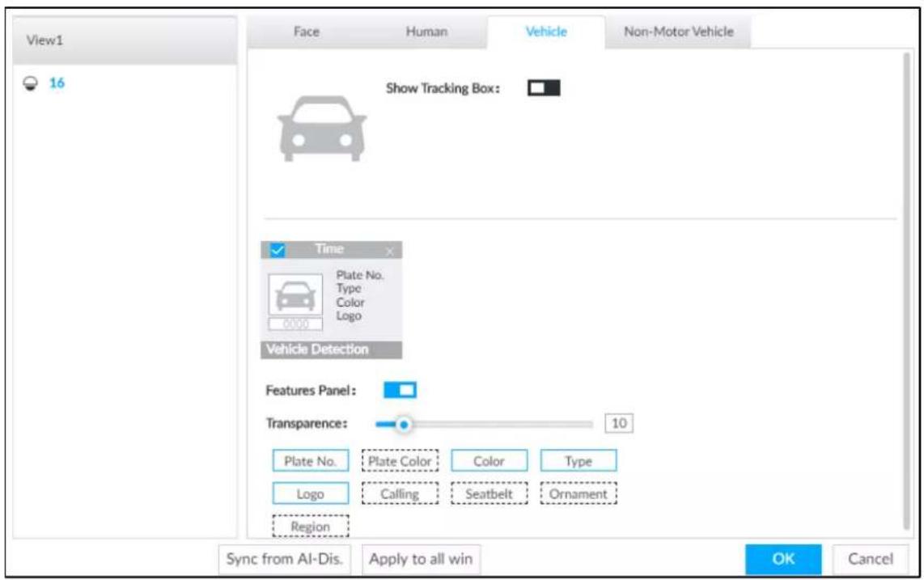Enable the Region feature
924x580 pixels.
(311, 527)
